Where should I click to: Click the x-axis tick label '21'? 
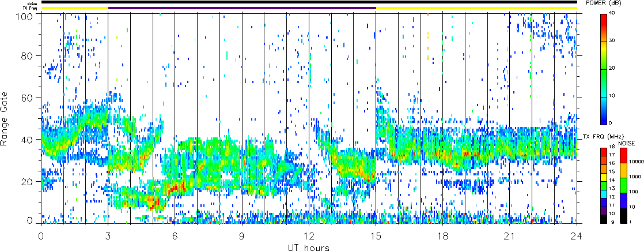pos(510,236)
